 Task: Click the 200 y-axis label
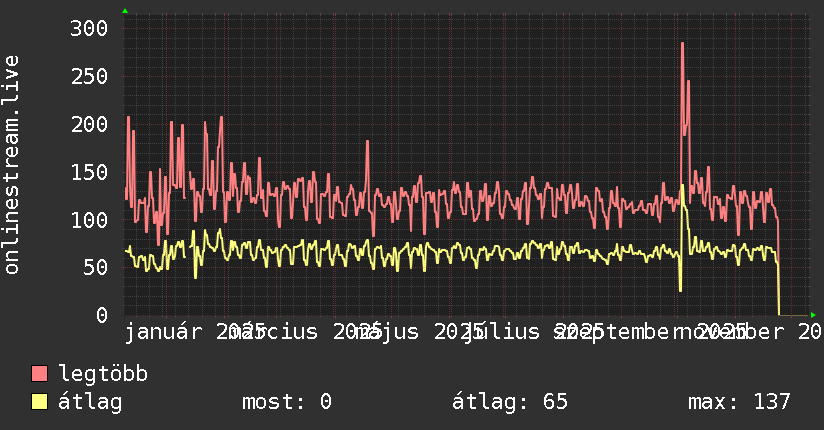tap(89, 124)
